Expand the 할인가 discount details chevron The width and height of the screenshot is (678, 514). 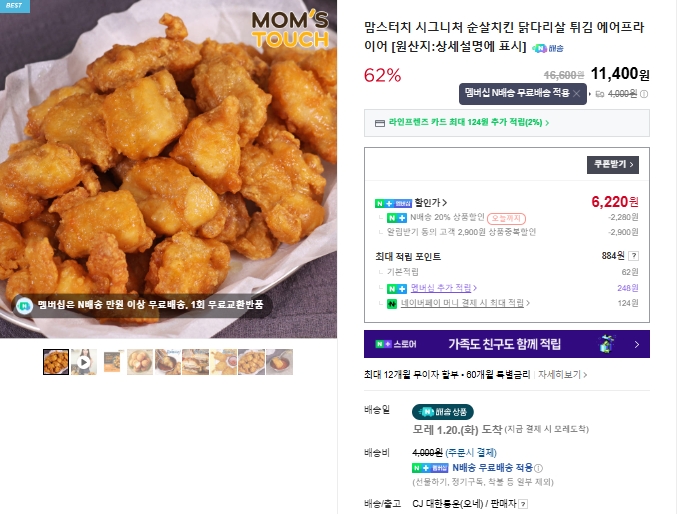(445, 202)
